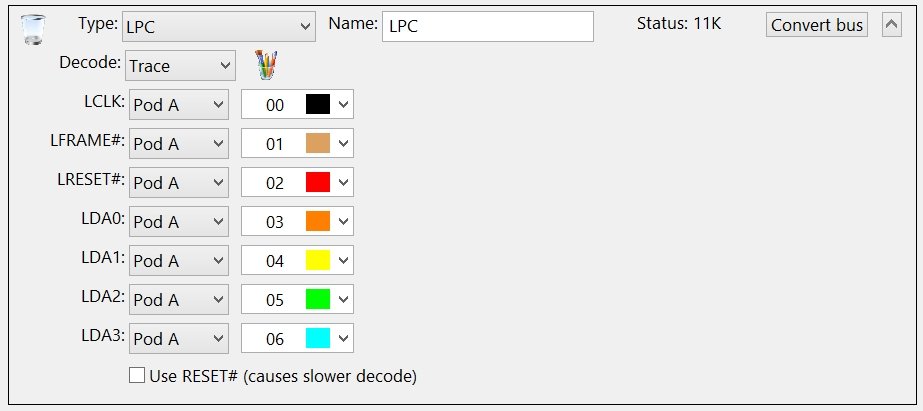923x411 pixels.
Task: Expand LDA3 Pod A dropdown
Action: (180, 339)
